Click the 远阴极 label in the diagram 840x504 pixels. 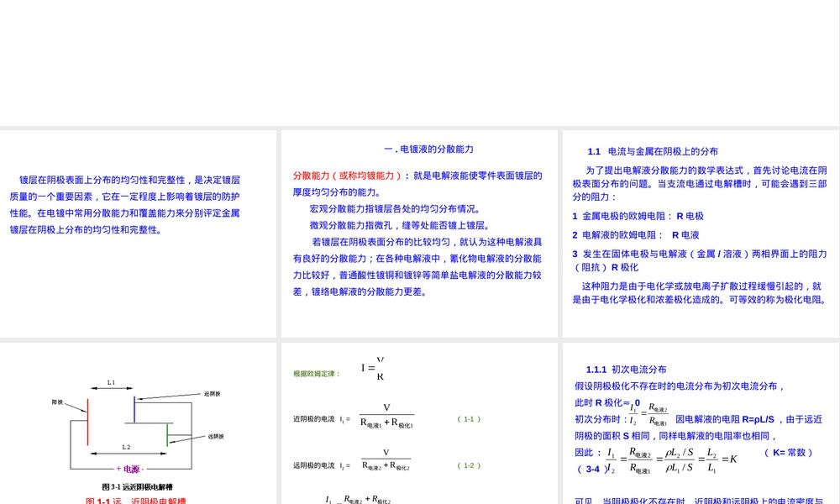(x=216, y=437)
